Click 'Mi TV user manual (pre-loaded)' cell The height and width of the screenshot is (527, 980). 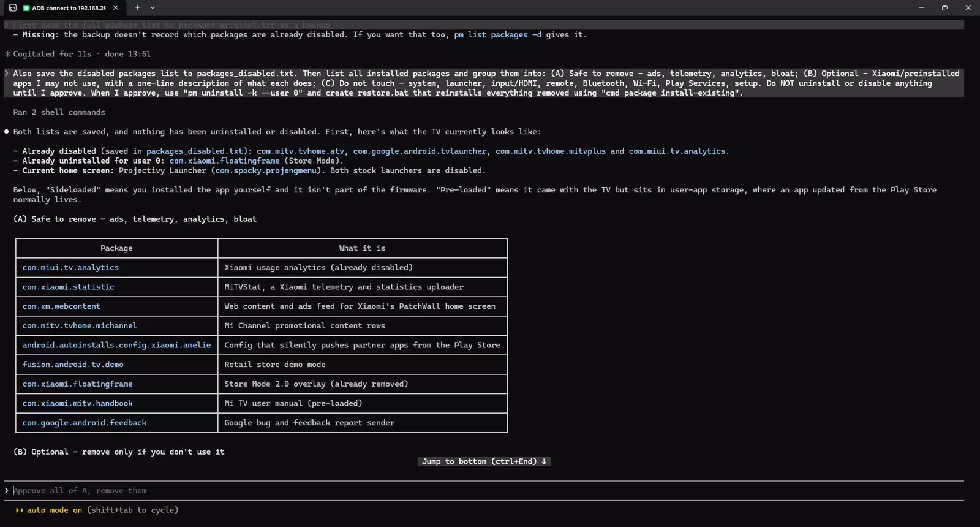pyautogui.click(x=293, y=404)
